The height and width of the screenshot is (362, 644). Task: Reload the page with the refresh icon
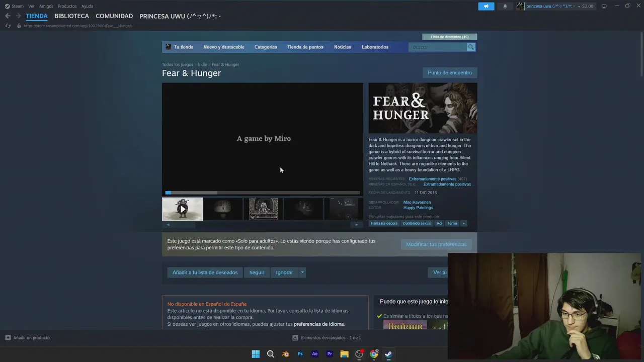pyautogui.click(x=8, y=26)
